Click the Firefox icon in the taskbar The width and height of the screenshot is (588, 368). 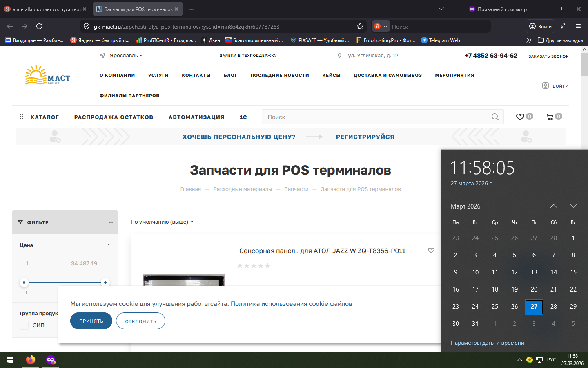[31, 360]
